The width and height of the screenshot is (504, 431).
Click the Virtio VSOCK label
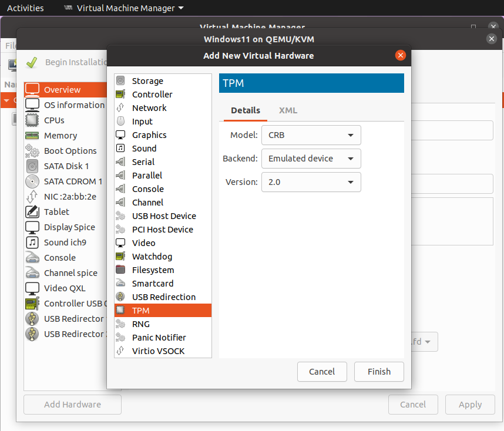pos(158,351)
